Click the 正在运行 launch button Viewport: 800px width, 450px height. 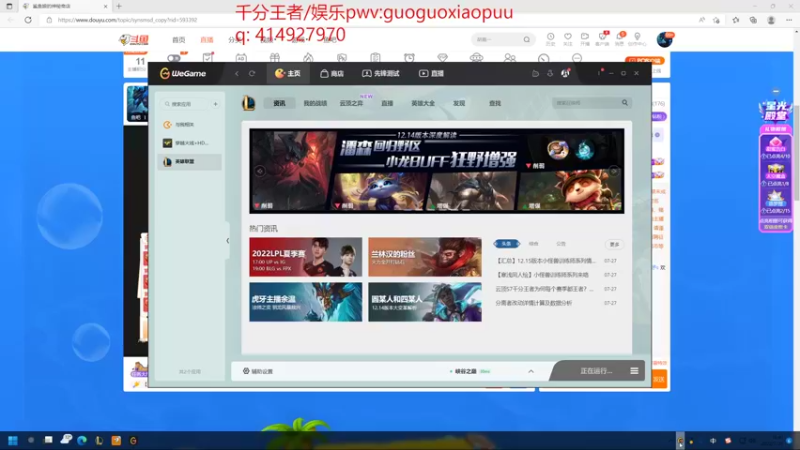pyautogui.click(x=595, y=371)
